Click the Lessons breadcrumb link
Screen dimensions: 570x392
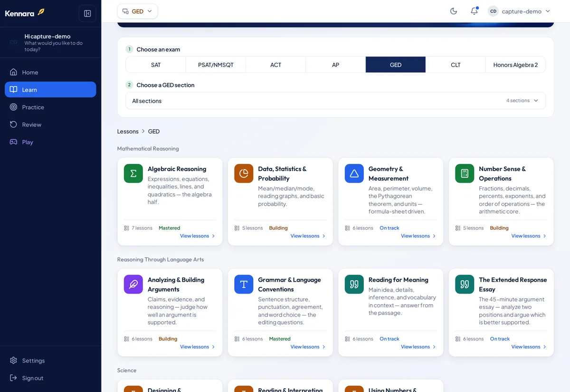point(128,131)
